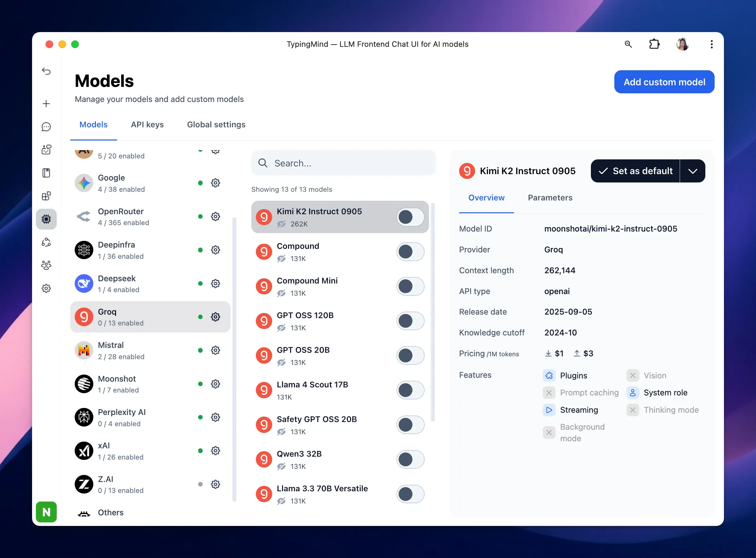Open the chats bubble icon in sidebar
The height and width of the screenshot is (558, 756).
[46, 127]
